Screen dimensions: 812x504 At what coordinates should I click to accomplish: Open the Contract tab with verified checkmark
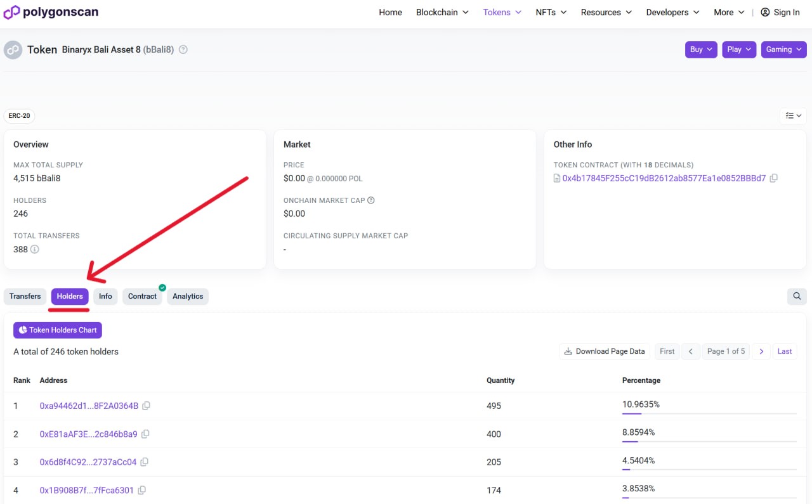(142, 296)
